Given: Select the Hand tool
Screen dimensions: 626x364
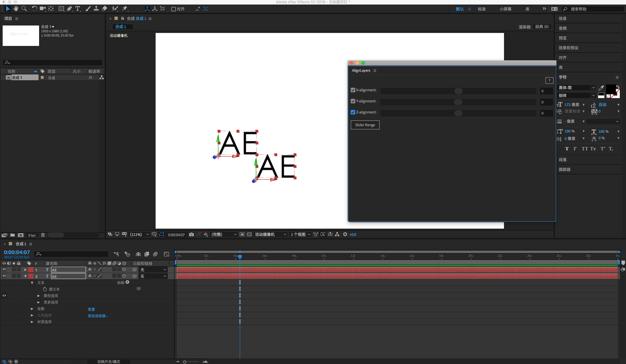Looking at the screenshot, I should click(x=16, y=9).
